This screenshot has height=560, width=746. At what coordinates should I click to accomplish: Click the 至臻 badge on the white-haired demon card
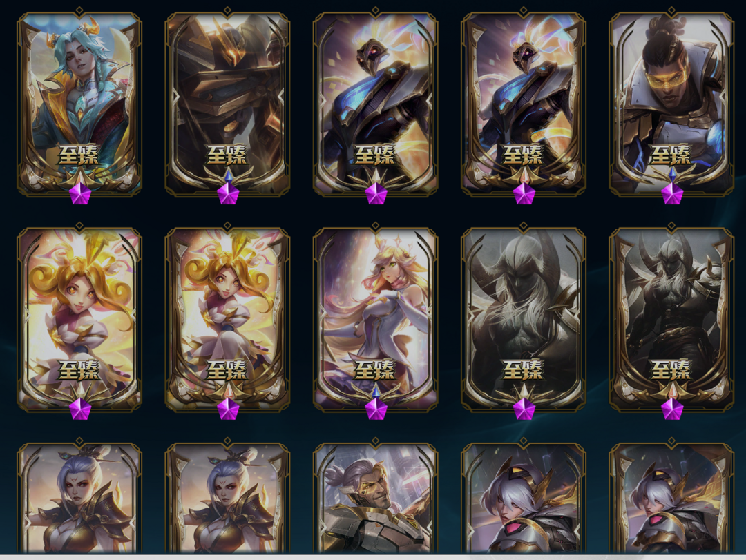tap(523, 369)
